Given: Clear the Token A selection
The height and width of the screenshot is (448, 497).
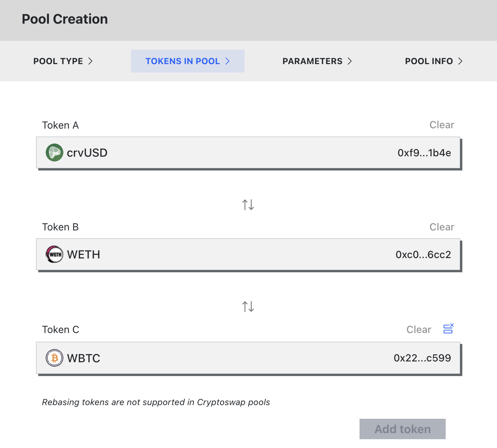Looking at the screenshot, I should click(x=442, y=125).
